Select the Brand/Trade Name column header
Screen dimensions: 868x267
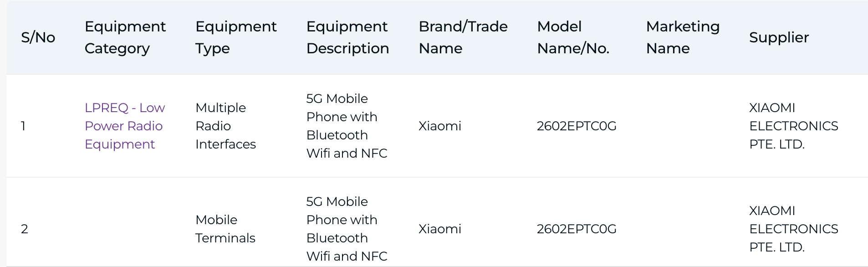tap(463, 37)
